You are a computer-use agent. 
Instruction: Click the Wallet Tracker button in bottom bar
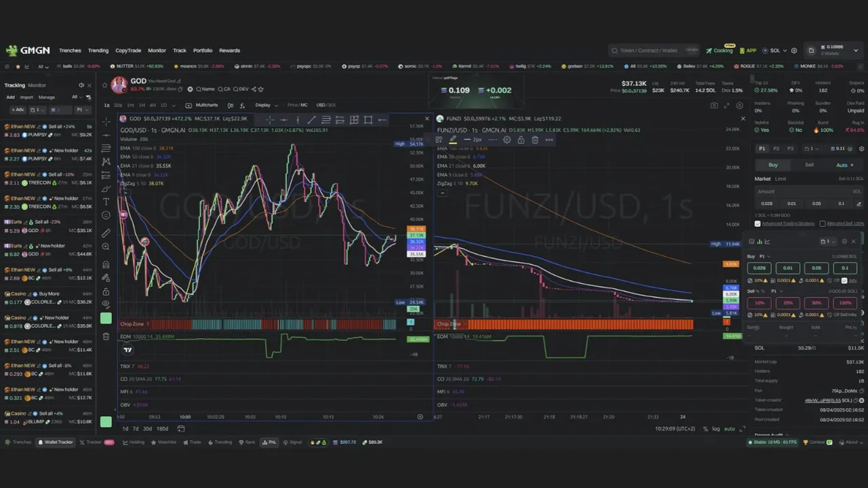[56, 442]
